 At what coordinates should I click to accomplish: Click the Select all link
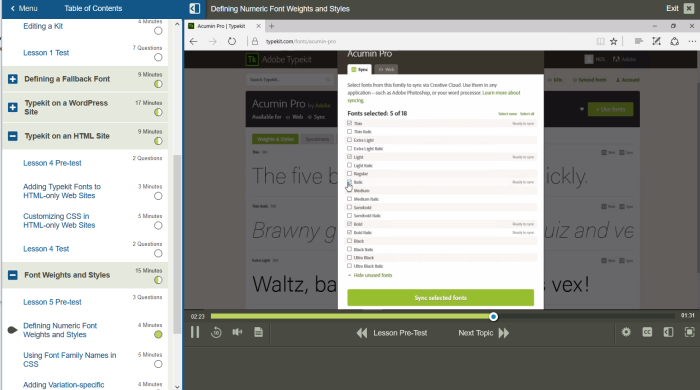point(527,114)
